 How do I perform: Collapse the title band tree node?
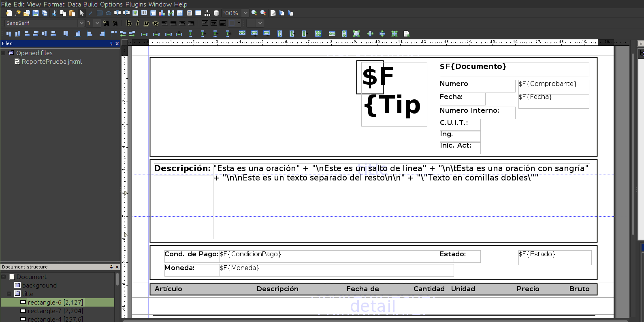click(x=9, y=294)
